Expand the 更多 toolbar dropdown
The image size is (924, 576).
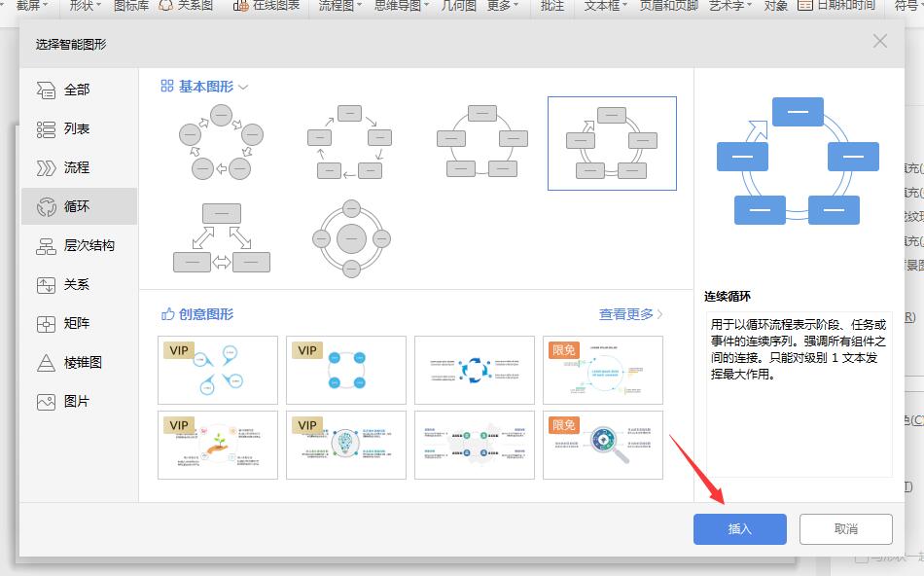click(x=498, y=8)
